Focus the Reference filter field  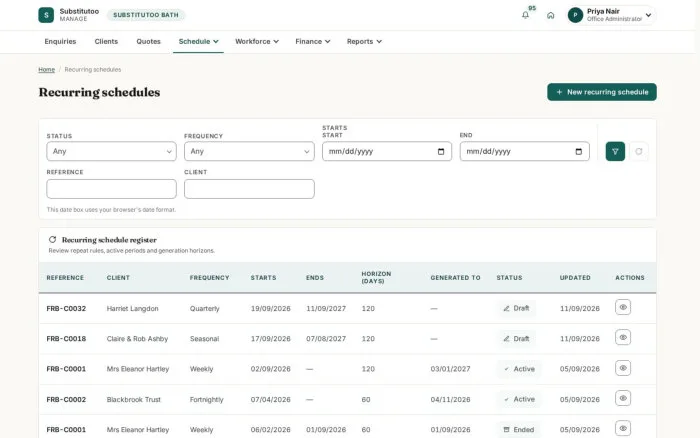tap(111, 189)
